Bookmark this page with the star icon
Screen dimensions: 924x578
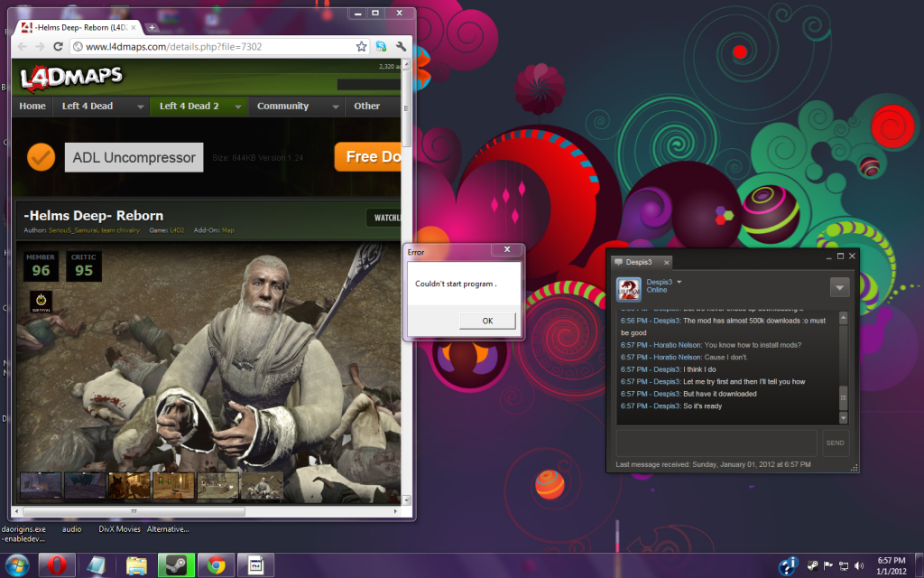click(361, 47)
